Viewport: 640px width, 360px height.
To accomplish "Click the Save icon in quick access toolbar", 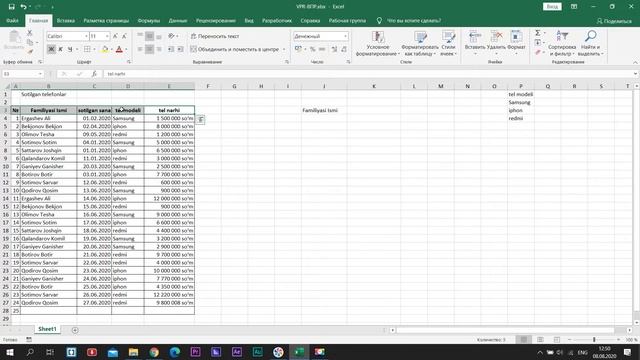I will coord(11,7).
